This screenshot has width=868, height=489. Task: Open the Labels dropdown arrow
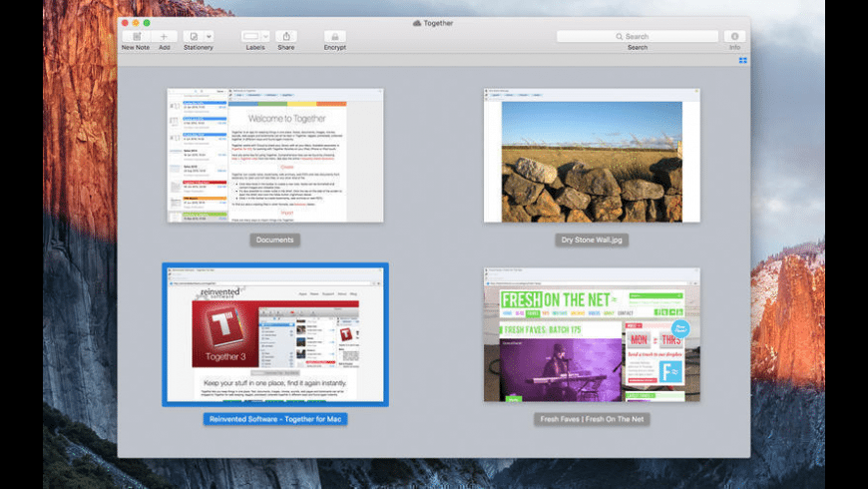click(x=265, y=37)
